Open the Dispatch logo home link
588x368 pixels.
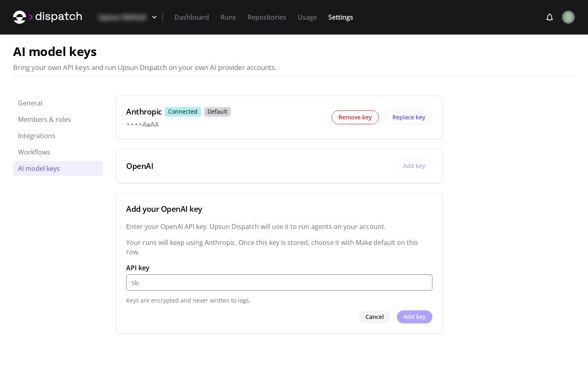47,17
